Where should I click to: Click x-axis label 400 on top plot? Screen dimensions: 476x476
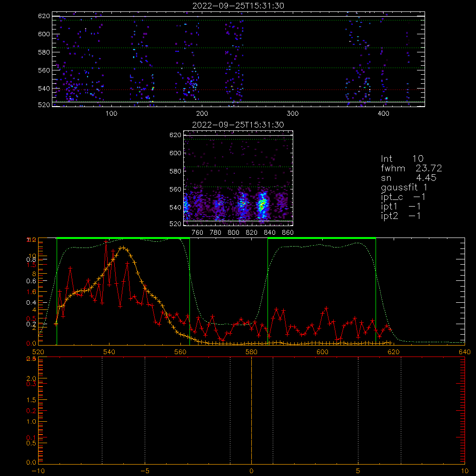(383, 114)
